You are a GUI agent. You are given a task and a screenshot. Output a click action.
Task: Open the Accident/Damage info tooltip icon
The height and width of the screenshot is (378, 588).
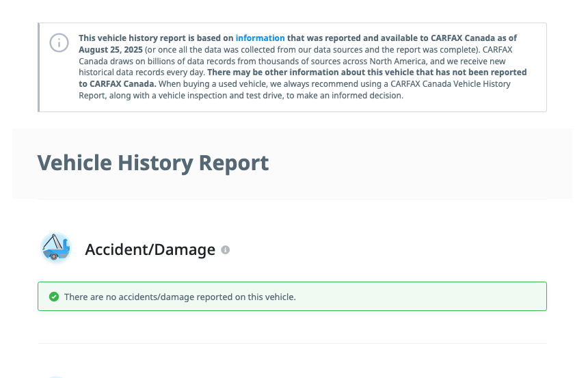pos(226,250)
